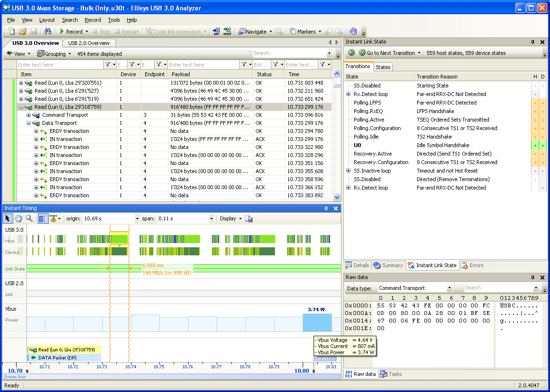Click the New file icon in toolbar
Viewport: 550px width, 392px height.
pos(12,32)
